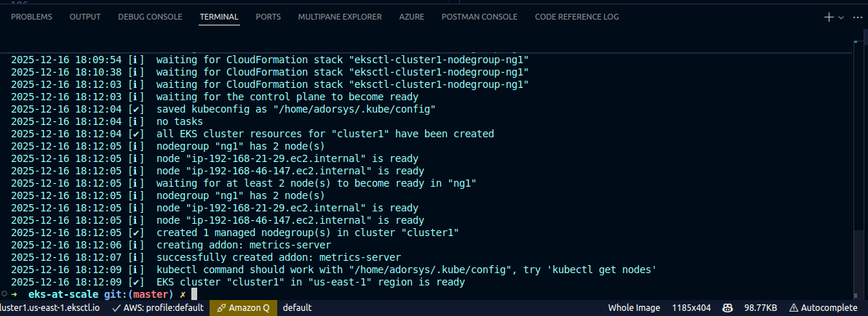Viewport: 868px width, 316px height.
Task: Click the 'Whole Image' status bar entry
Action: pos(634,308)
